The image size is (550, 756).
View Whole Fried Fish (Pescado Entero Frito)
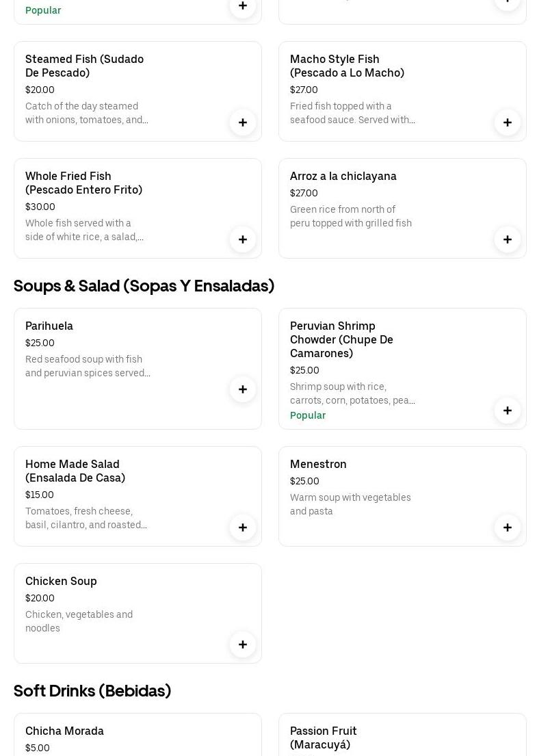[83, 183]
